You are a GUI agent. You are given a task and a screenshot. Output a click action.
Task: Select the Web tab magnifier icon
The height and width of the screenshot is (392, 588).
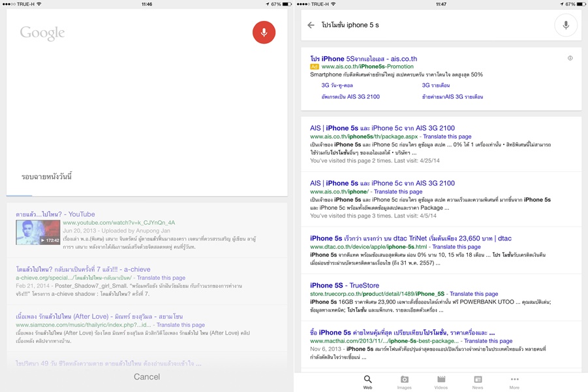click(367, 382)
